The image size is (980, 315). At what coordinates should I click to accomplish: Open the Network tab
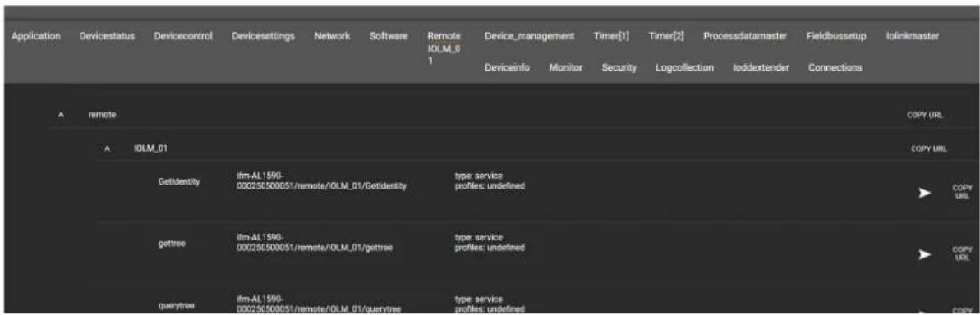click(x=332, y=37)
